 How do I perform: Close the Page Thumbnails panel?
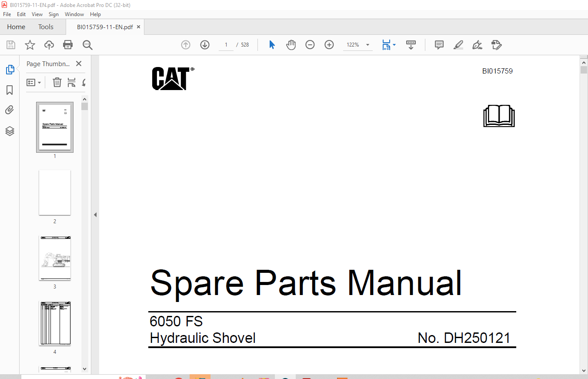click(79, 64)
